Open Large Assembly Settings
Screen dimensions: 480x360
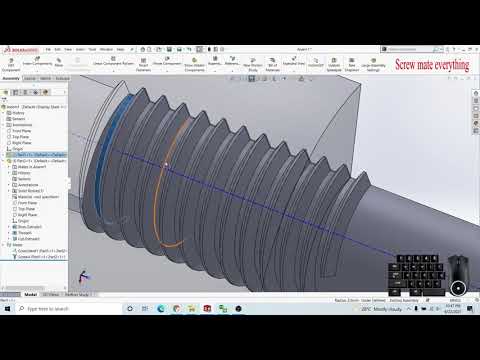pos(373,65)
